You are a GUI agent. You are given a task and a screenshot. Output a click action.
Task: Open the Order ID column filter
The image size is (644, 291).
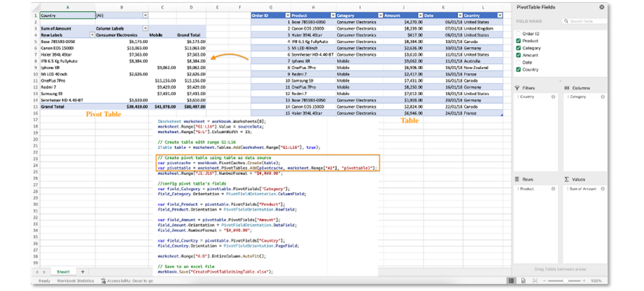(x=288, y=15)
